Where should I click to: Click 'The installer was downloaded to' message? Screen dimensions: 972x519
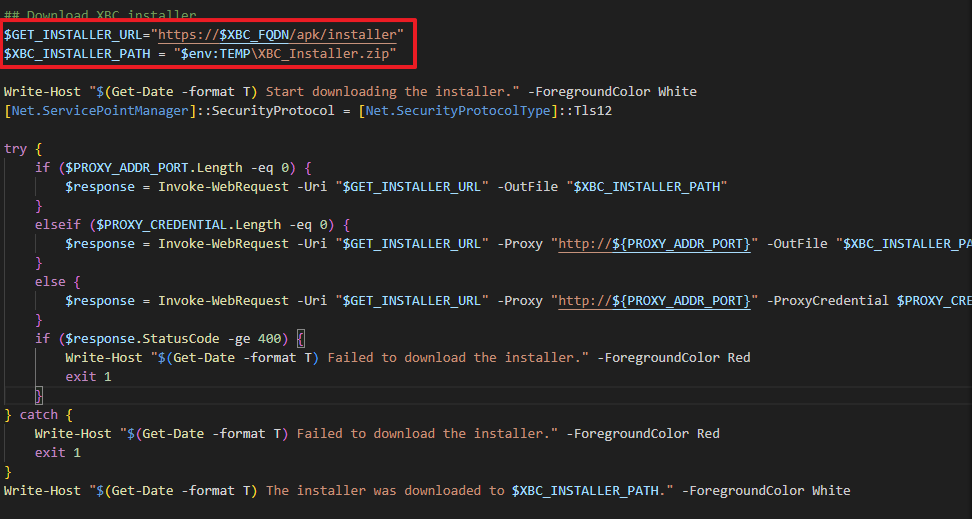(x=386, y=490)
